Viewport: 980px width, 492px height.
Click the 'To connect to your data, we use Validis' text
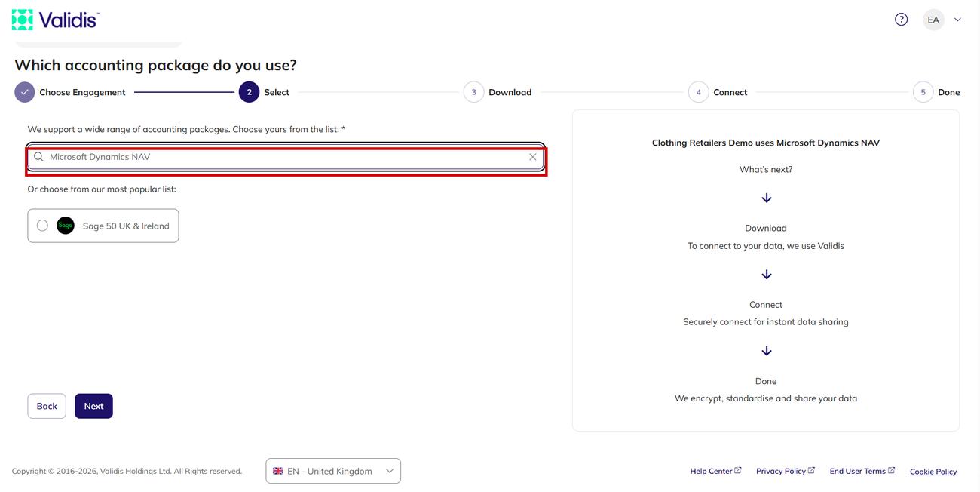[766, 246]
